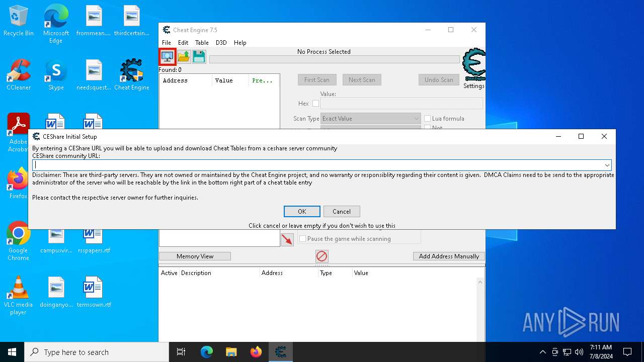
Task: Click Type here to search box
Action: pos(97,352)
